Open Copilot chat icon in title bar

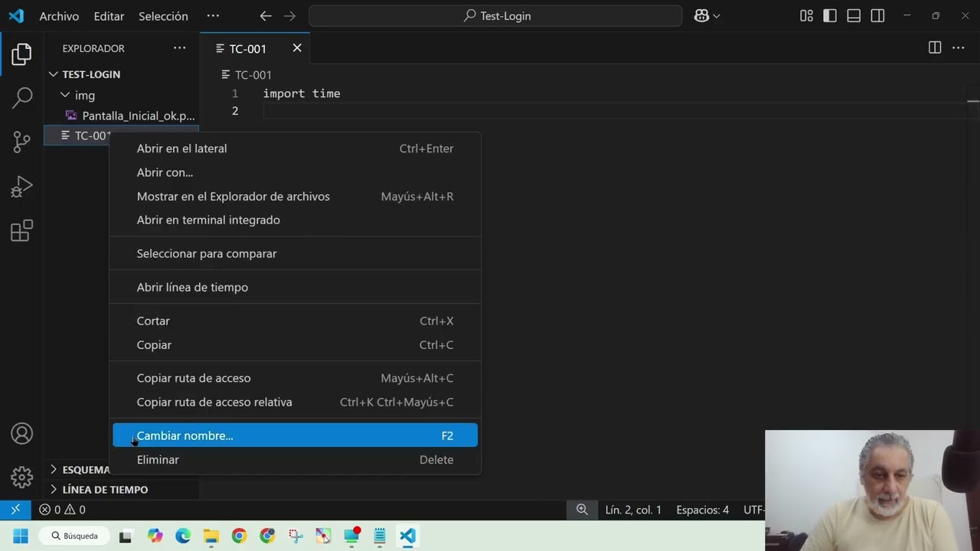701,15
